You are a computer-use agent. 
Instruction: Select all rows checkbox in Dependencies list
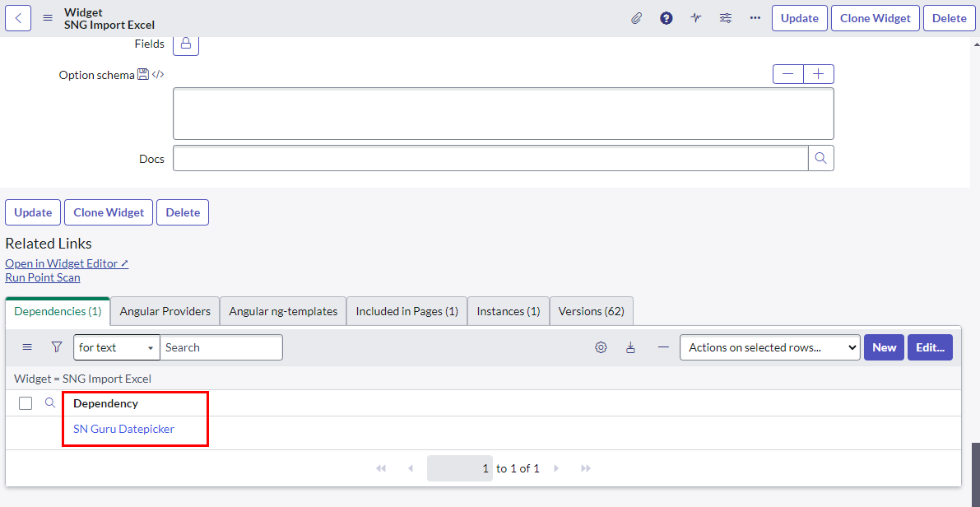click(26, 403)
